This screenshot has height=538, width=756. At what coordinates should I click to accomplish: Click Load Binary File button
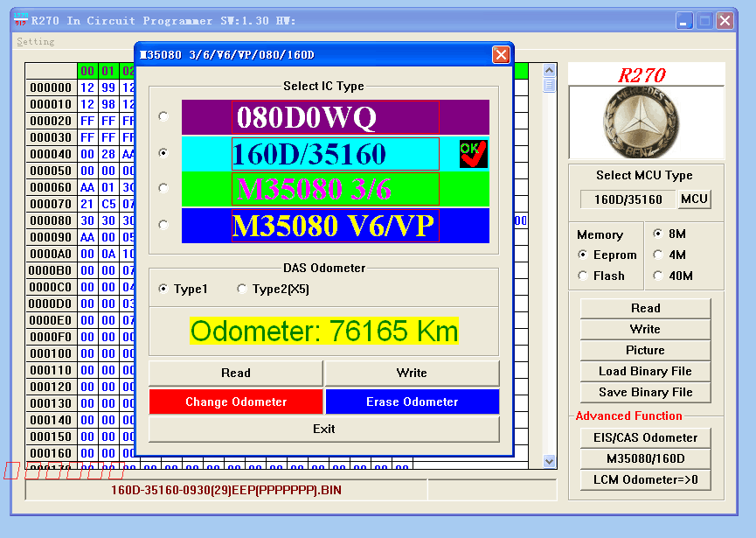pyautogui.click(x=645, y=371)
